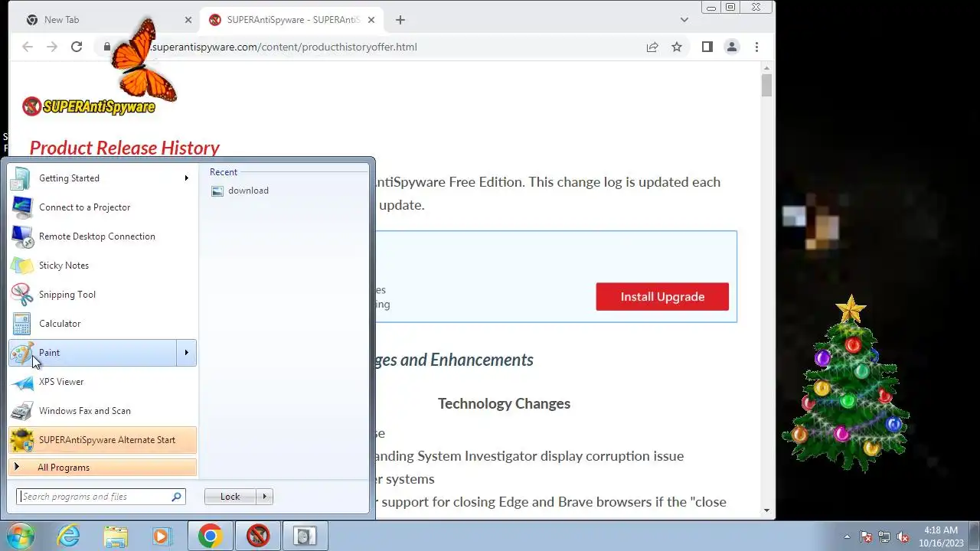The width and height of the screenshot is (980, 551).
Task: Open Internet Explorer from taskbar
Action: 69,536
